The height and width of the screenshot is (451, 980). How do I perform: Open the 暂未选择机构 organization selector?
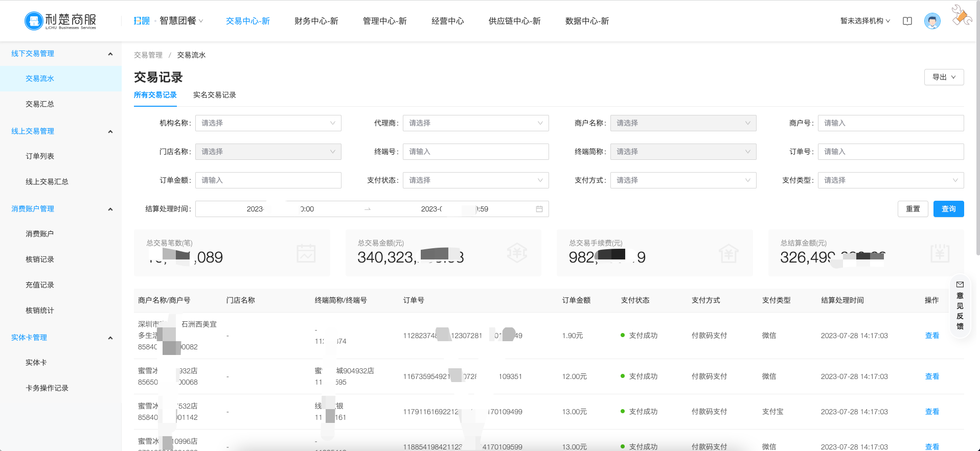[865, 21]
